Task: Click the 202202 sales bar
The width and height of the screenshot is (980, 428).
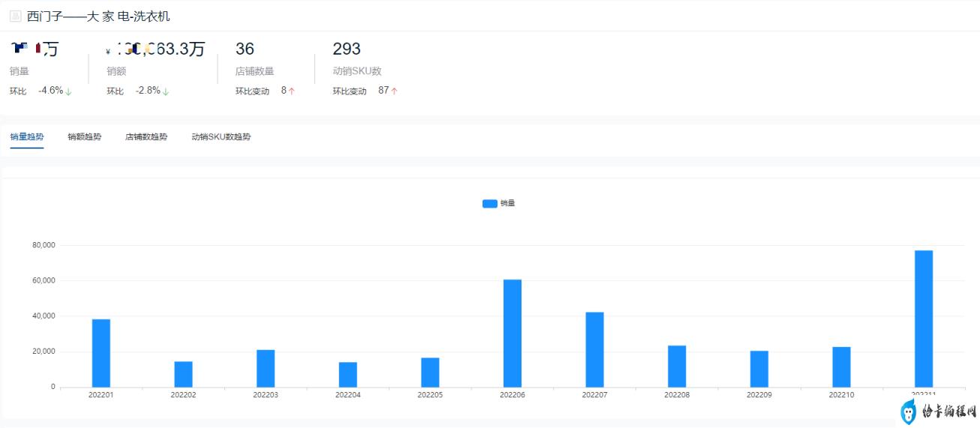Action: click(x=184, y=375)
